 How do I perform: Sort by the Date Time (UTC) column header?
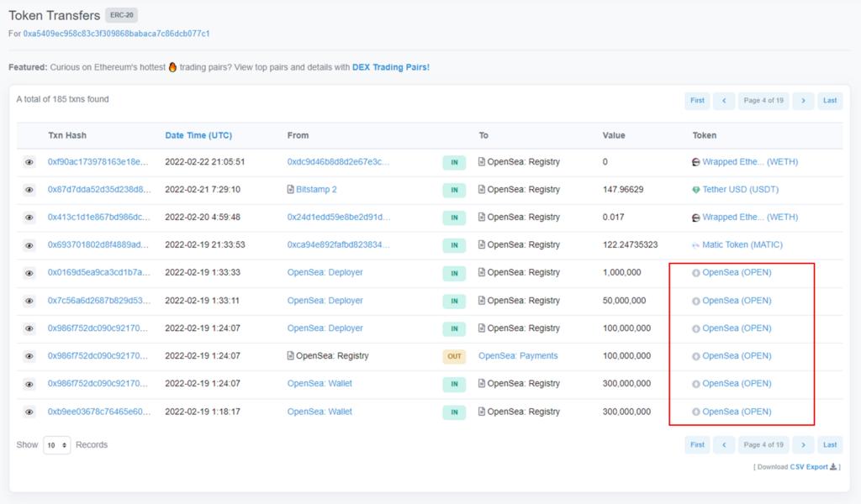coord(198,135)
